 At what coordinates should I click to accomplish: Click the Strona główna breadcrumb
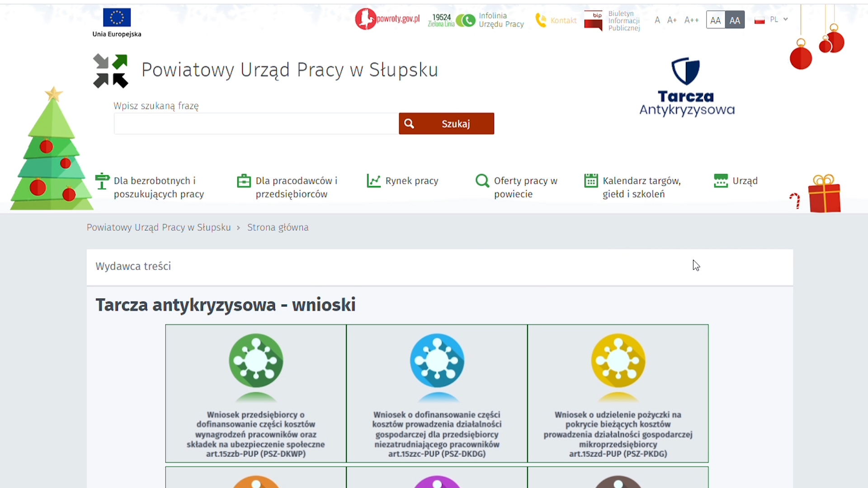[x=278, y=227]
